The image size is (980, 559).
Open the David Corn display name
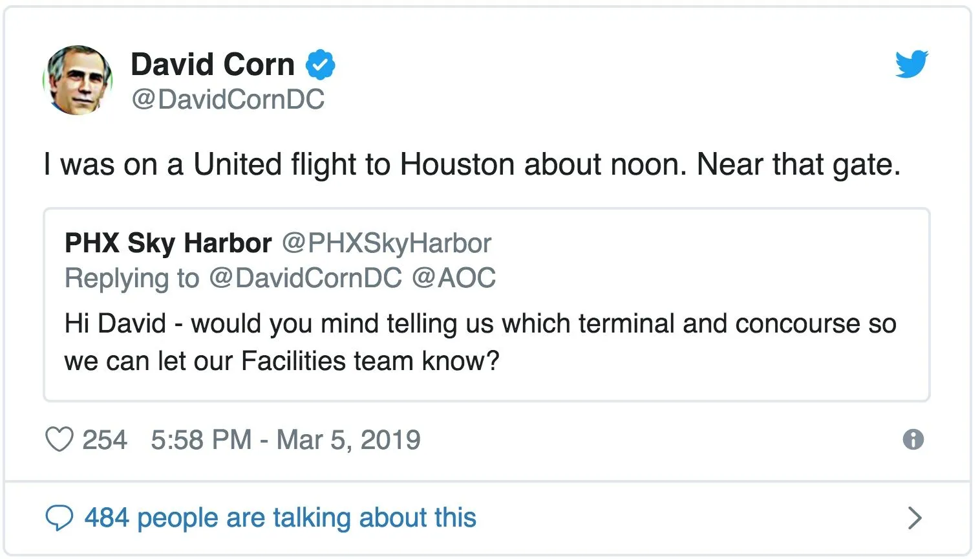[x=213, y=65]
